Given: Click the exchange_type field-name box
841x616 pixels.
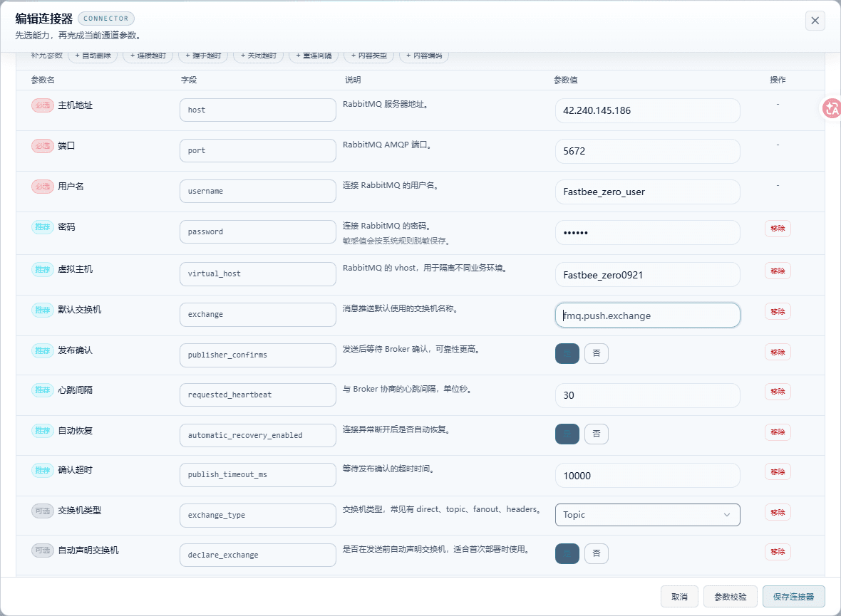Looking at the screenshot, I should (258, 515).
